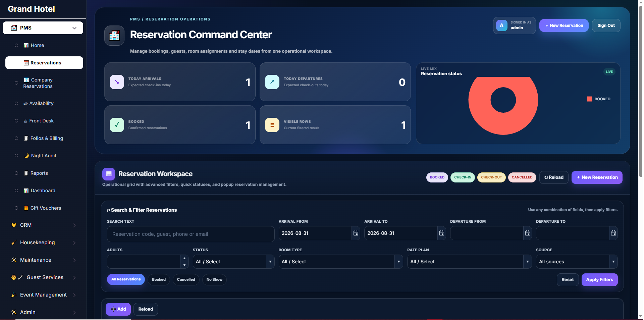Click the Reservation Workspace grid icon
The image size is (644, 320).
(109, 174)
